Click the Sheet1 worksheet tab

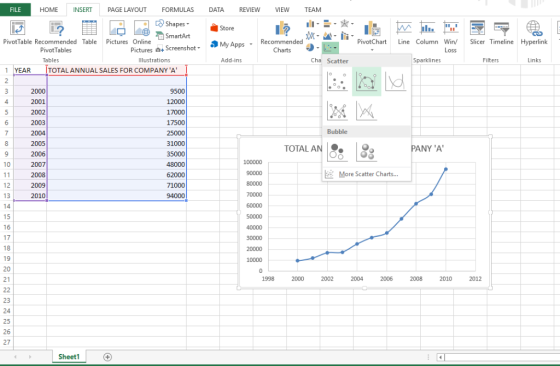pyautogui.click(x=69, y=357)
